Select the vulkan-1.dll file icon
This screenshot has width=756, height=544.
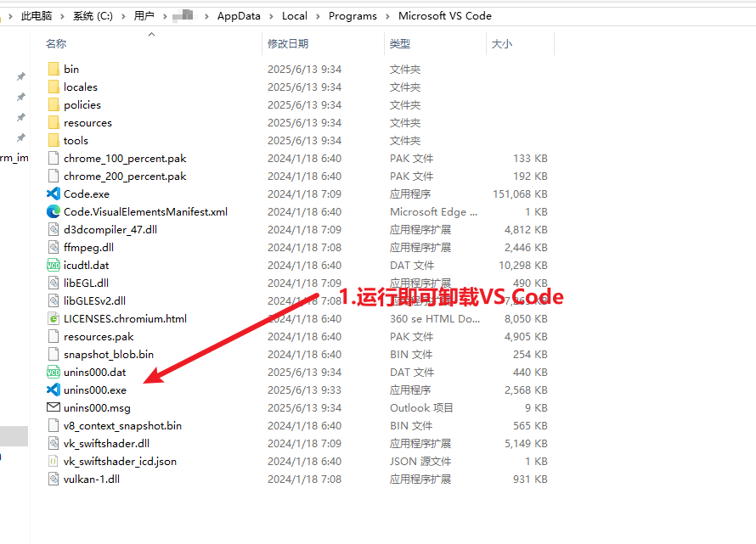54,479
